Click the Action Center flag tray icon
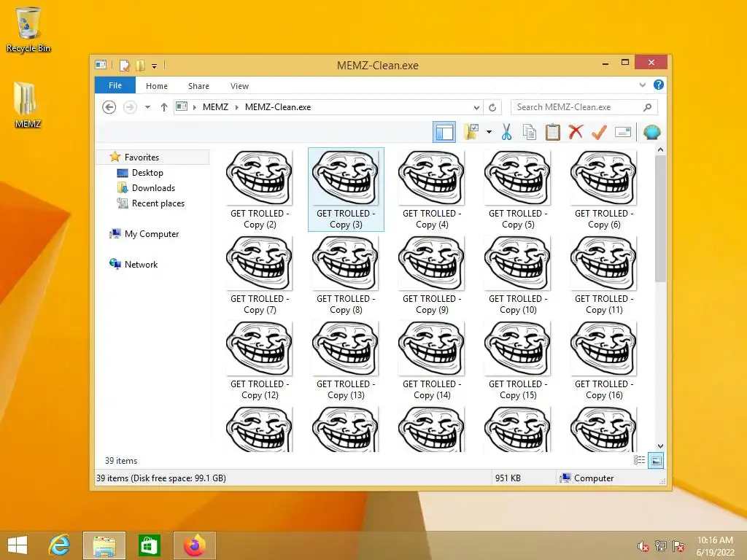 coord(678,546)
